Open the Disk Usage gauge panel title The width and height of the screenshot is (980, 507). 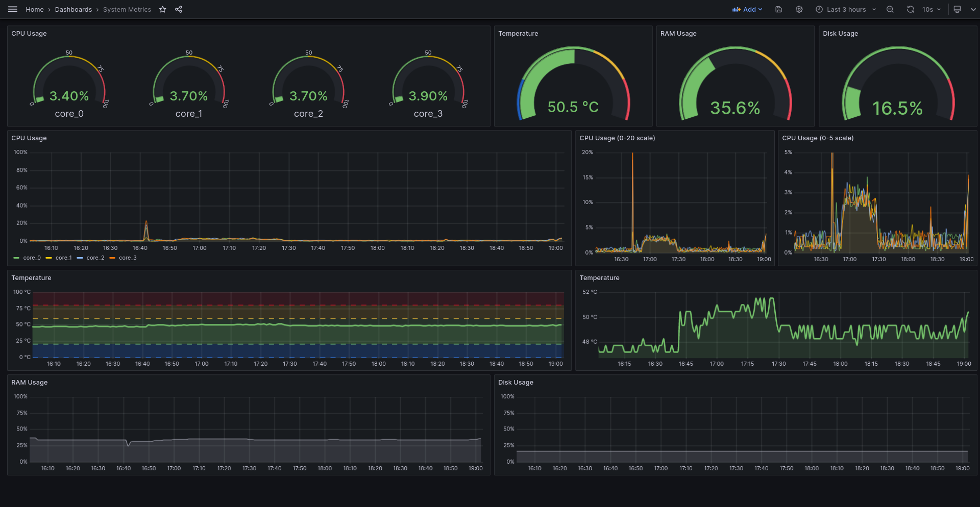click(840, 33)
